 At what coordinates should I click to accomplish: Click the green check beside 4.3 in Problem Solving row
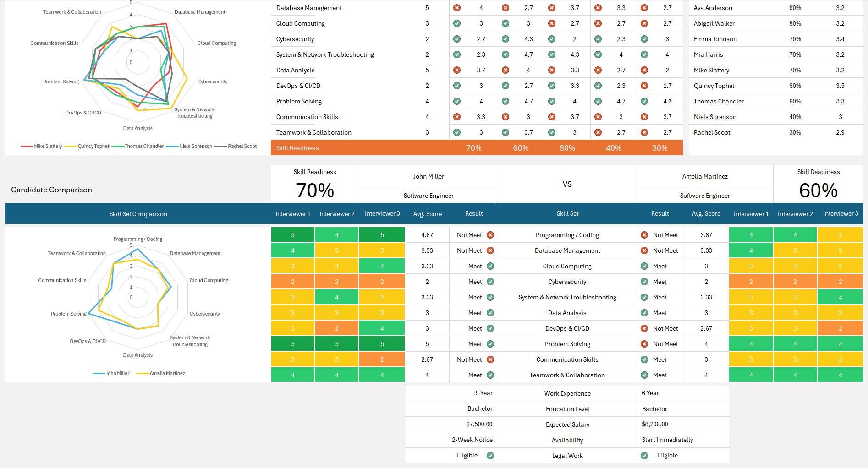[644, 101]
